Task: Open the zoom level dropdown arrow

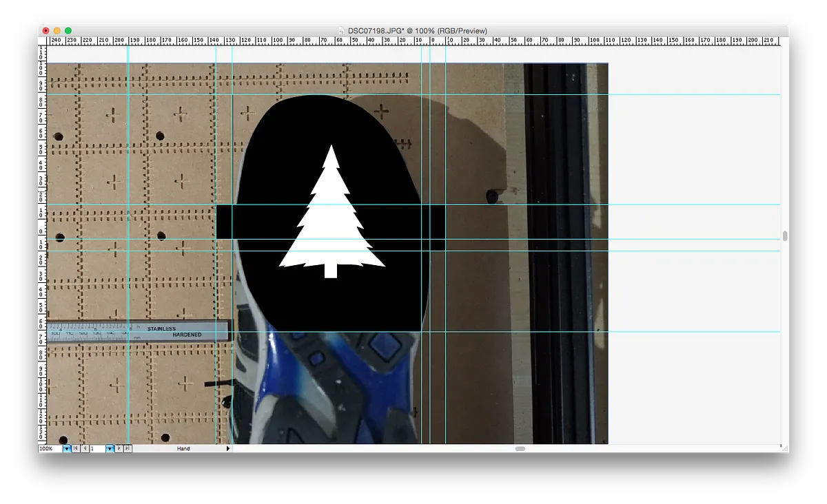Action: tap(67, 448)
